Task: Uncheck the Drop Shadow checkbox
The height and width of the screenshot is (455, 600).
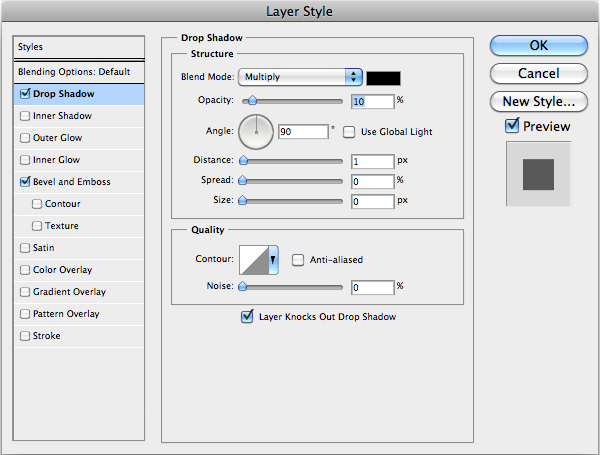Action: point(25,94)
